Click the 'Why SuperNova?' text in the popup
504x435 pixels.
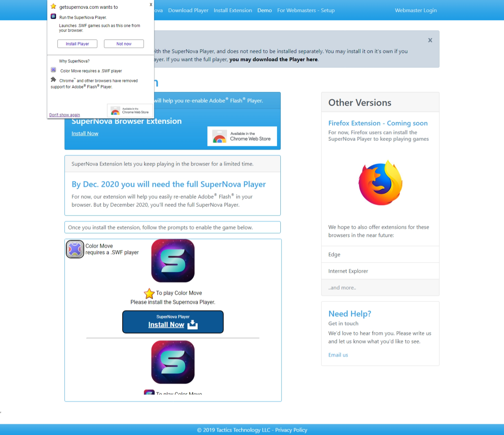(74, 61)
